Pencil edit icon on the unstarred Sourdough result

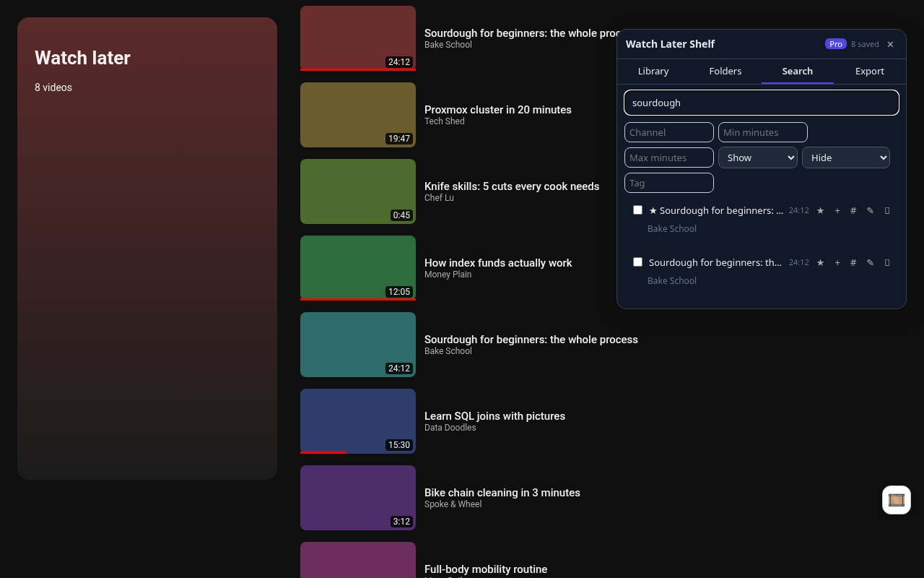pyautogui.click(x=870, y=262)
